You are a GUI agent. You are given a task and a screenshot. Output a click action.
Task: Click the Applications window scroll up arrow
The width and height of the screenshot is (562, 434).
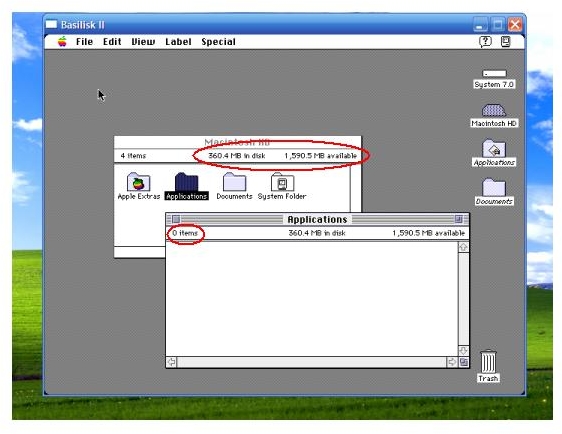tap(463, 247)
